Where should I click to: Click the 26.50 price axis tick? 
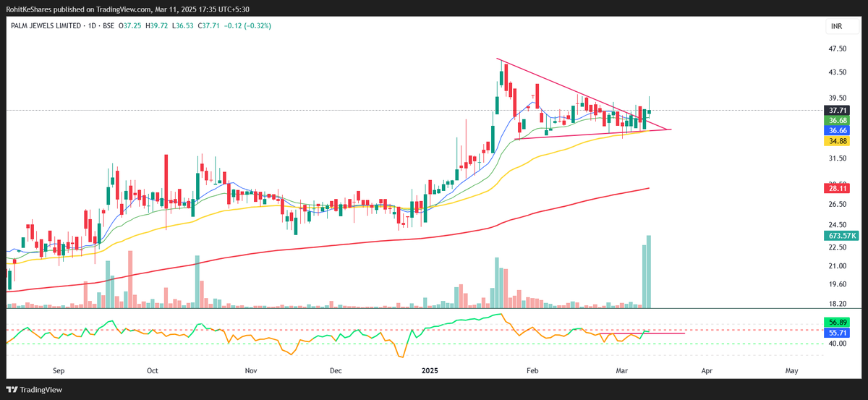[x=837, y=204]
